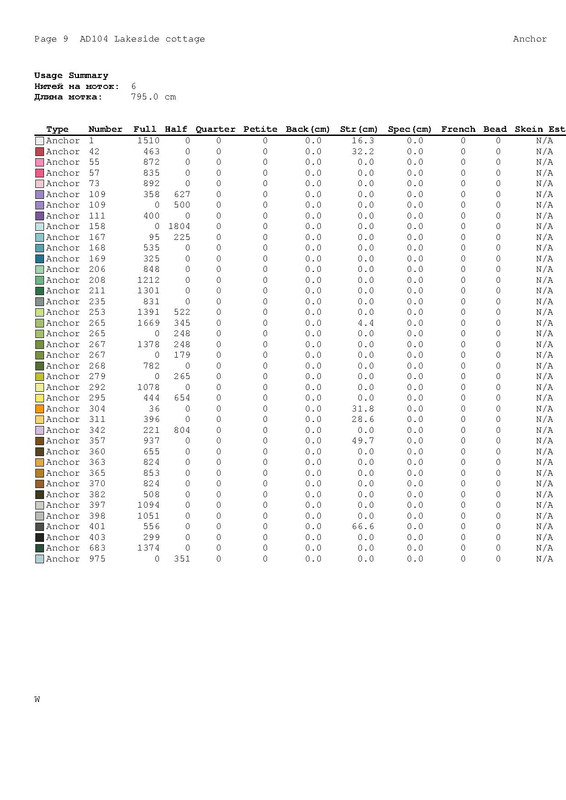Click the Full value '1374'
Image resolution: width=566 pixels, height=800 pixels.
pos(149,548)
